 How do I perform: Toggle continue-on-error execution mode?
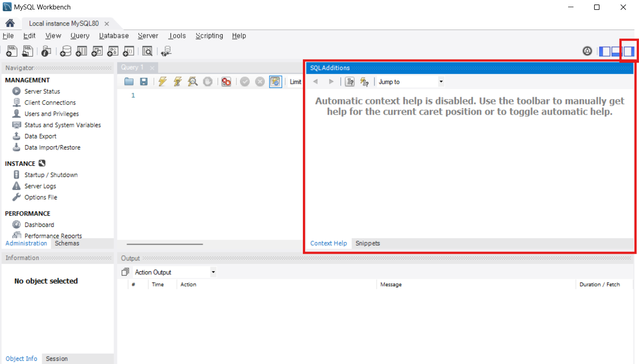[226, 82]
